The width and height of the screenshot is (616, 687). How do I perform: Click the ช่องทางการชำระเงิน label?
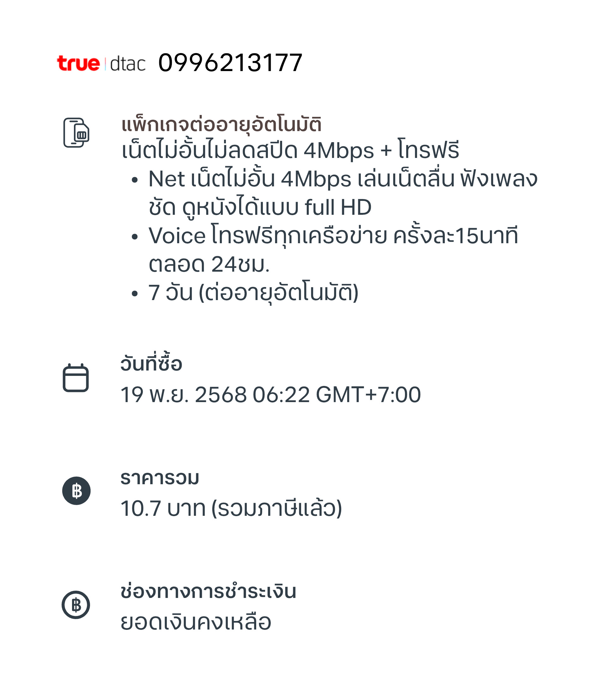click(x=208, y=591)
